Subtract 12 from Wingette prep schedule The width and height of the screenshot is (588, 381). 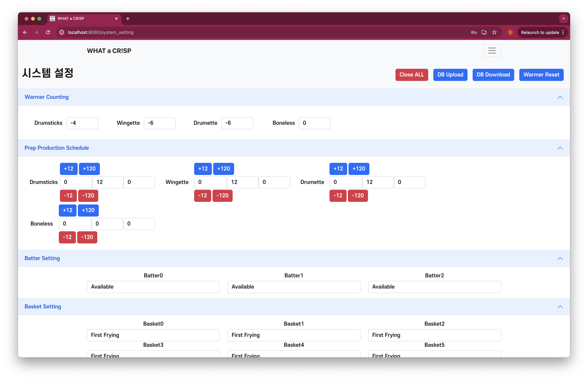point(203,196)
